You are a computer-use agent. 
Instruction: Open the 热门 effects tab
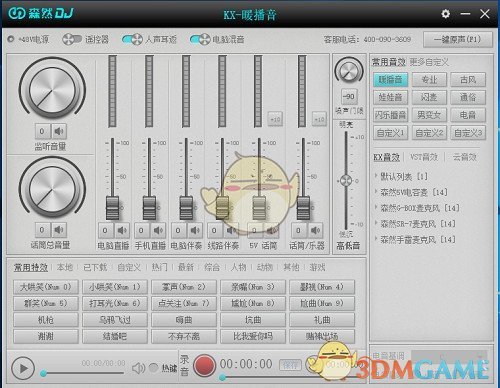pos(160,267)
